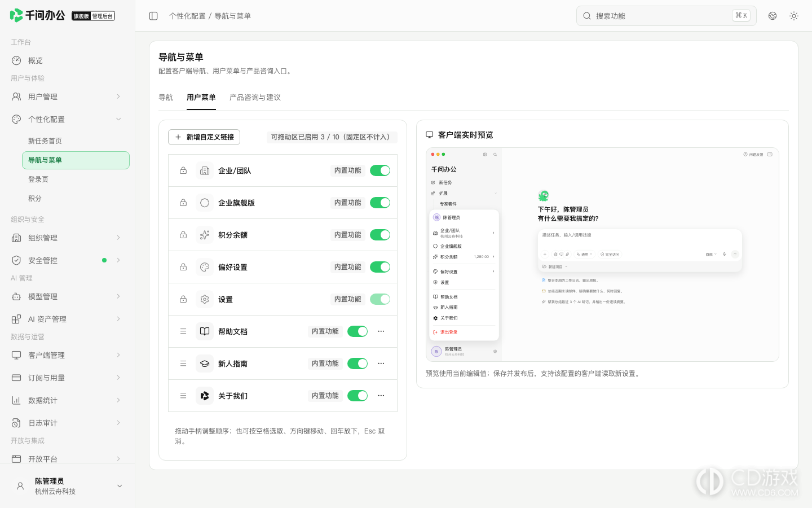Expand the 订阅与用量 sidebar group
Image resolution: width=812 pixels, height=508 pixels.
[x=67, y=378]
